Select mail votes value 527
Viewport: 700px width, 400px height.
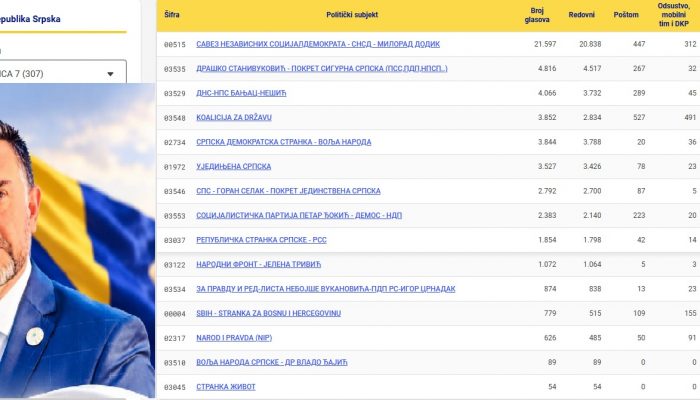639,117
